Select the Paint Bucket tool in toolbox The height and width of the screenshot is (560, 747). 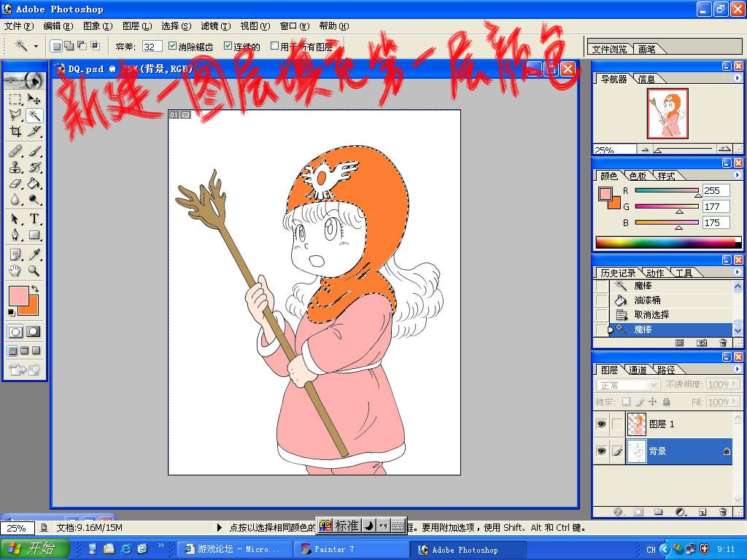point(34,183)
